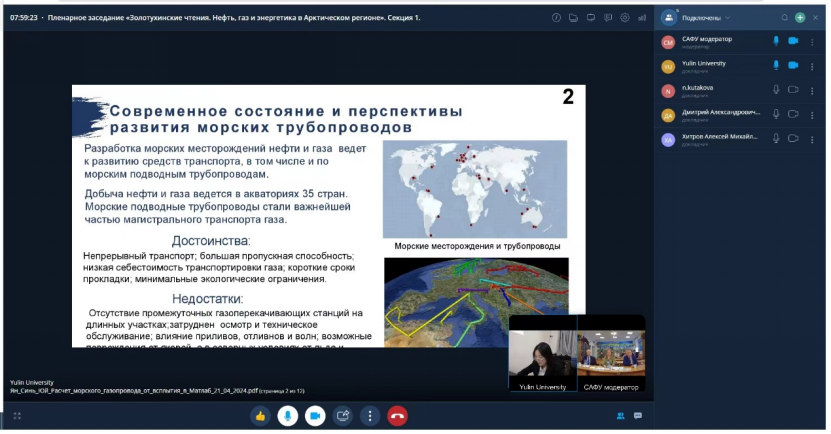Open the statistics bar-chart icon
The width and height of the screenshot is (831, 434).
[x=641, y=17]
